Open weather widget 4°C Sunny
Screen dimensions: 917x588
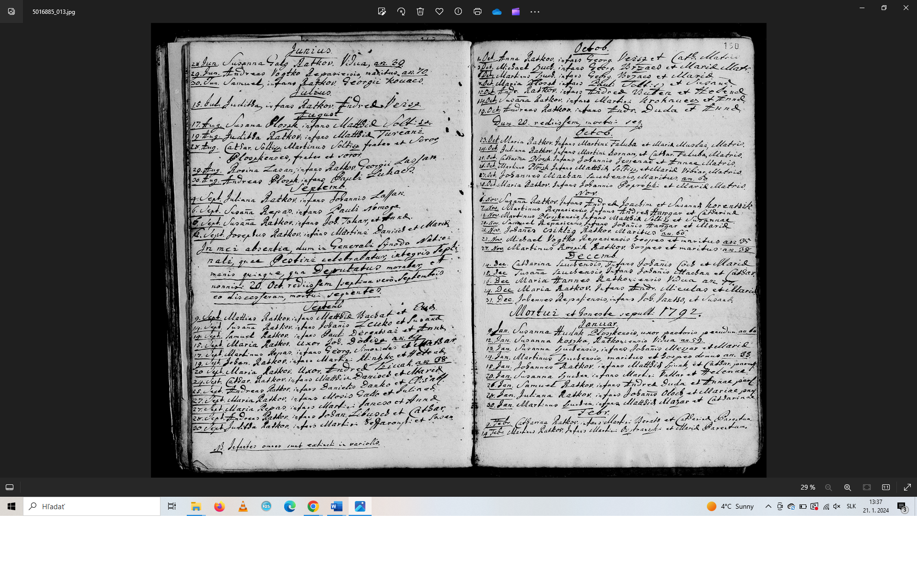[x=731, y=506]
